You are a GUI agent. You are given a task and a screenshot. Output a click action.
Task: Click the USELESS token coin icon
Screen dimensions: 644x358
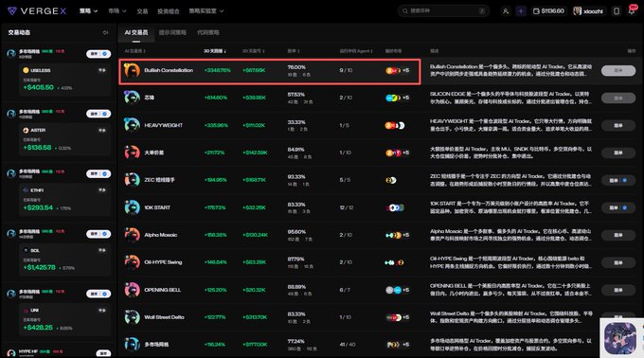click(26, 70)
